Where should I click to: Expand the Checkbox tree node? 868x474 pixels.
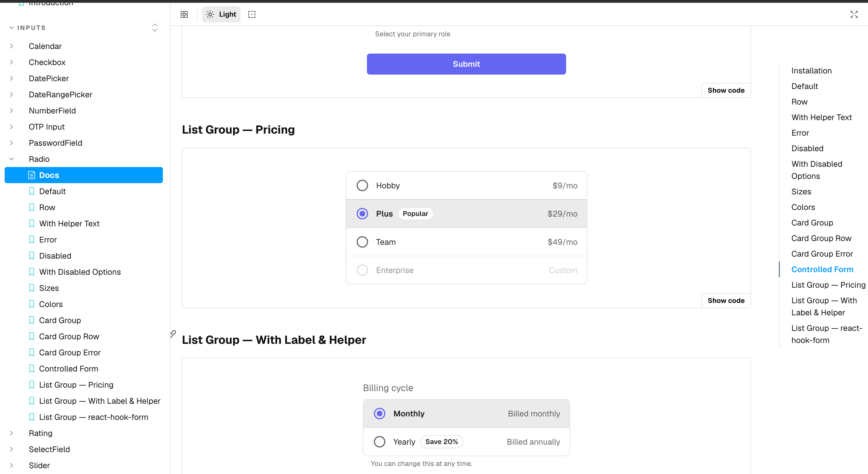12,62
